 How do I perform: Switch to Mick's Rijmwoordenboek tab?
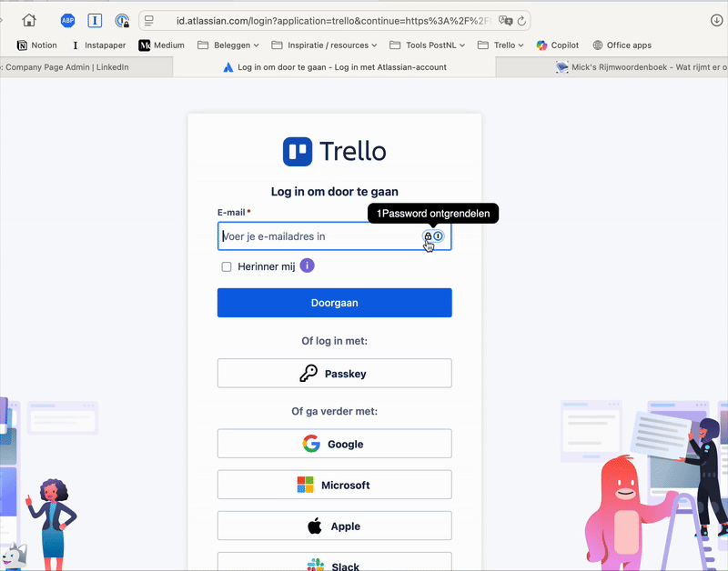[635, 67]
